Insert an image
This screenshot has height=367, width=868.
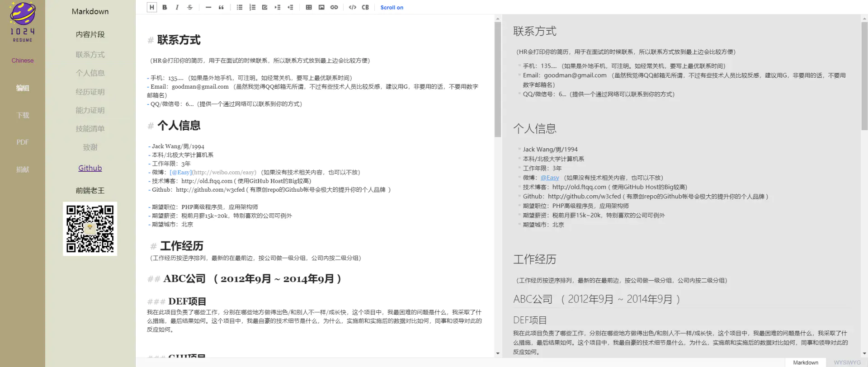click(x=321, y=7)
